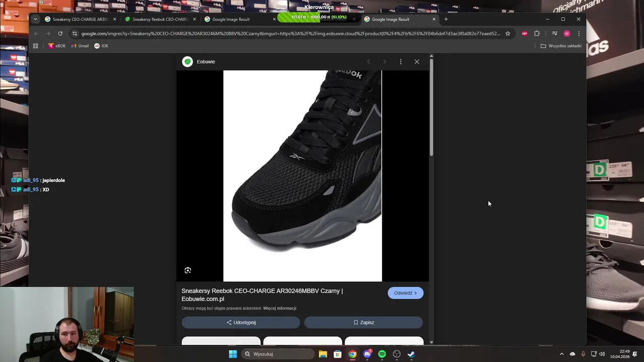The width and height of the screenshot is (644, 362).
Task: Open Discord from the taskbar
Action: pyautogui.click(x=367, y=354)
